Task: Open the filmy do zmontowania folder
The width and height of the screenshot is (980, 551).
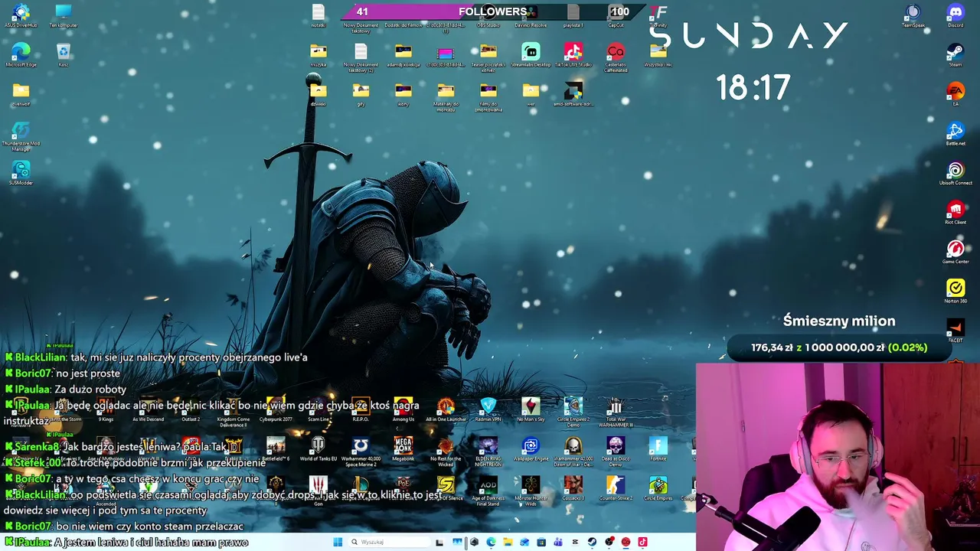Action: point(488,97)
